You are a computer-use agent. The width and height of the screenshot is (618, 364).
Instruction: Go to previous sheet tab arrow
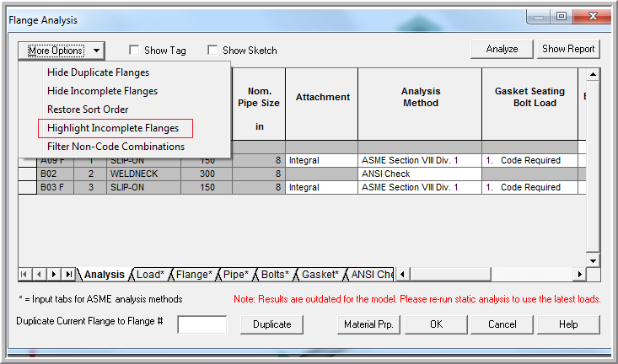[x=39, y=275]
